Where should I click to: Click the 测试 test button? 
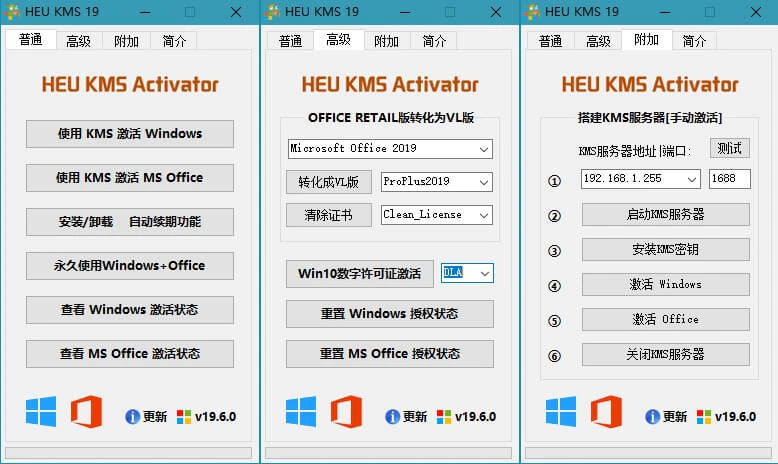[x=729, y=148]
